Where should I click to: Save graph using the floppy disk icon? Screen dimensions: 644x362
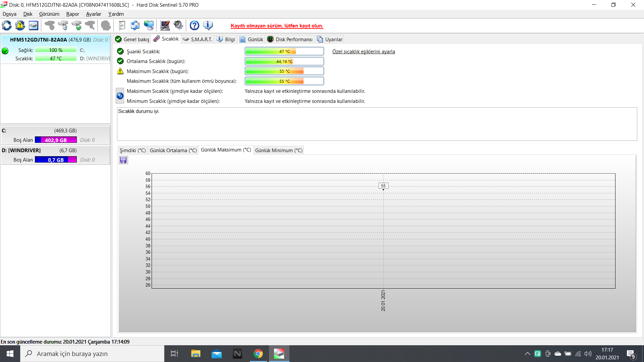tap(123, 160)
